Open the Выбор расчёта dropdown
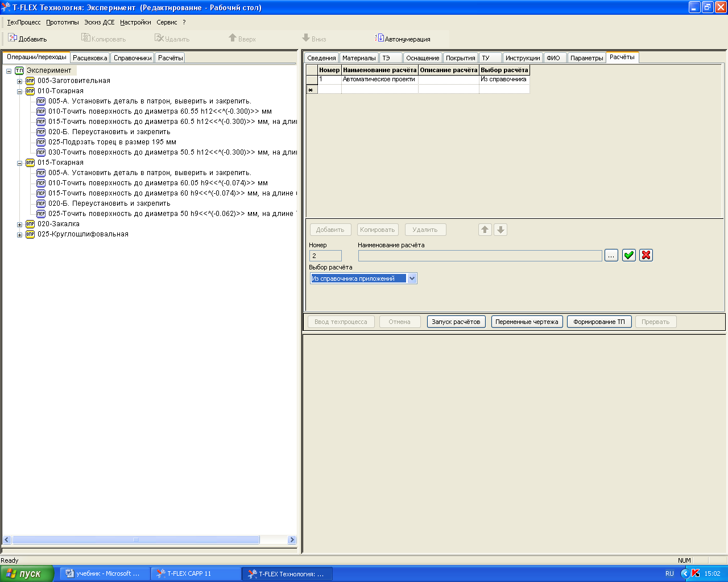The height and width of the screenshot is (582, 728). click(412, 278)
